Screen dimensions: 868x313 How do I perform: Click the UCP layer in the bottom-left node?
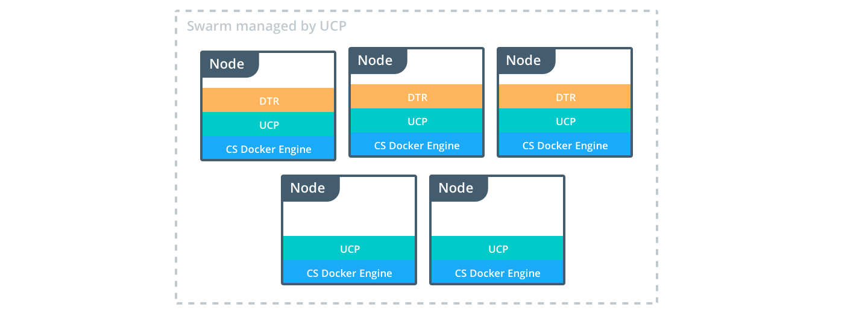[x=350, y=249]
